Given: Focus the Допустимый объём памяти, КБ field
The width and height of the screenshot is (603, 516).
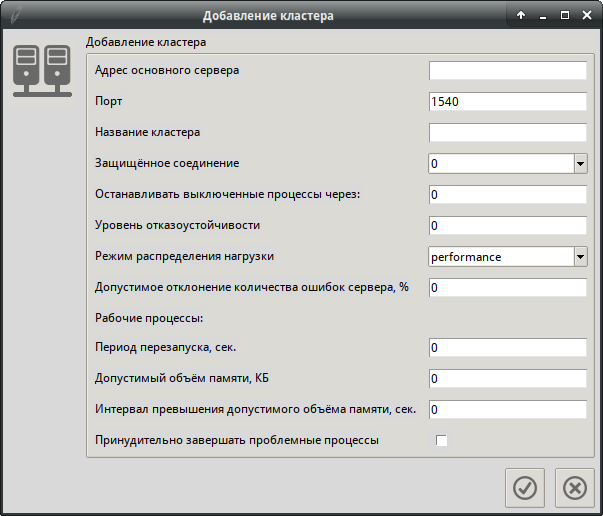Looking at the screenshot, I should tap(507, 379).
